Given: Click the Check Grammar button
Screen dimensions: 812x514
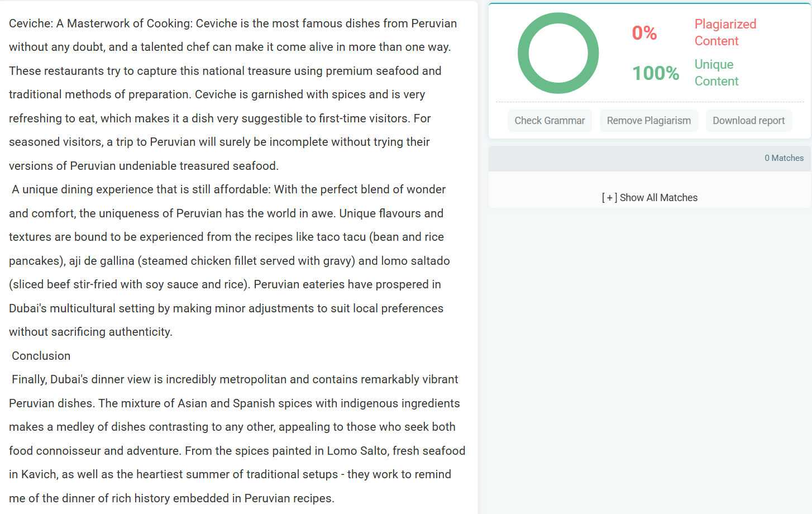Looking at the screenshot, I should pyautogui.click(x=550, y=121).
